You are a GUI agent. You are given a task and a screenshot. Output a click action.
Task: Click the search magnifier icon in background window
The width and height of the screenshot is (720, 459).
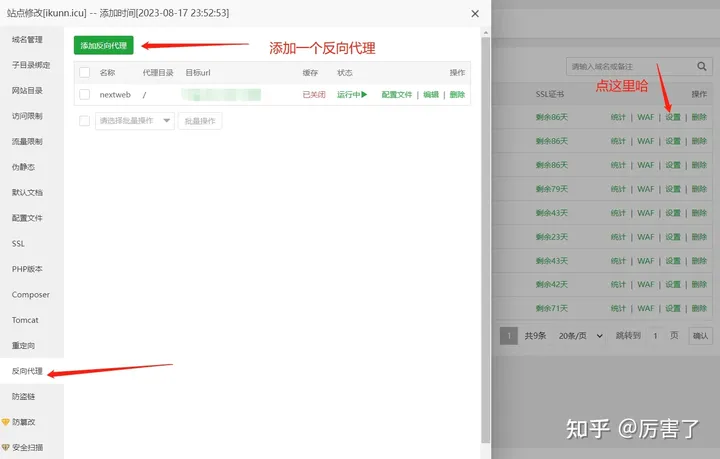[702, 67]
